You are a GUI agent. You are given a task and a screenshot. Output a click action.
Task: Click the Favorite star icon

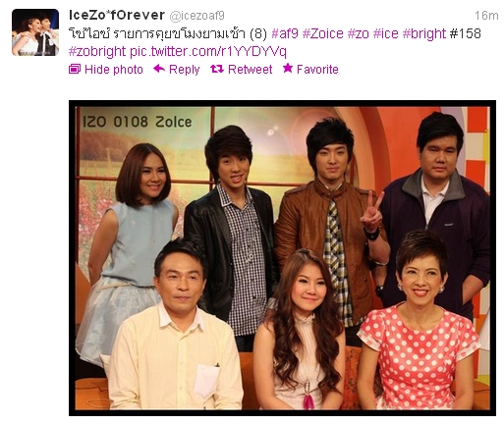click(x=288, y=68)
